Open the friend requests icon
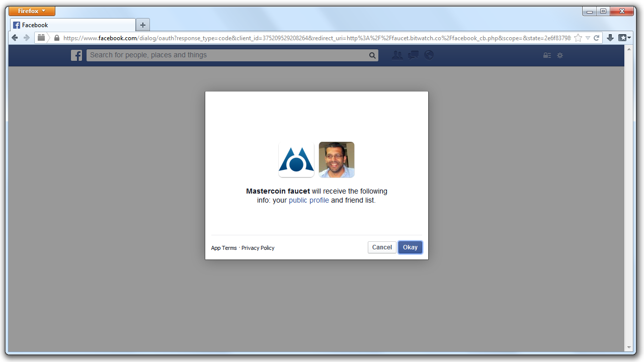The width and height of the screenshot is (644, 362). pos(397,55)
